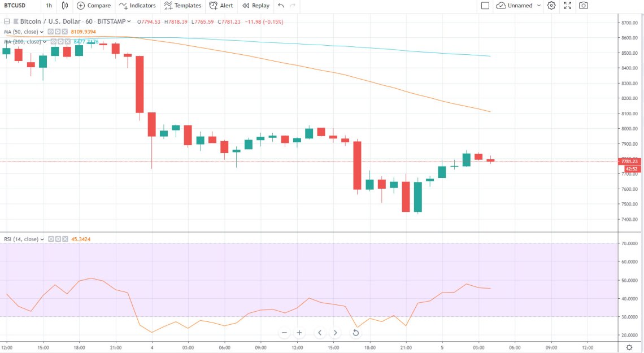This screenshot has height=353, width=644.
Task: Open the Templates menu
Action: (x=182, y=6)
